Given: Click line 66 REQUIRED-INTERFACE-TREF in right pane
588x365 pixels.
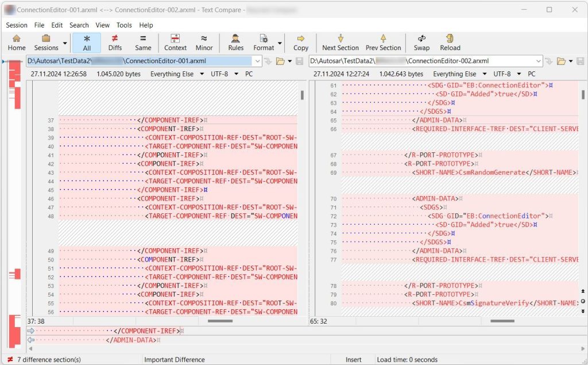Looking at the screenshot, I should (460, 129).
